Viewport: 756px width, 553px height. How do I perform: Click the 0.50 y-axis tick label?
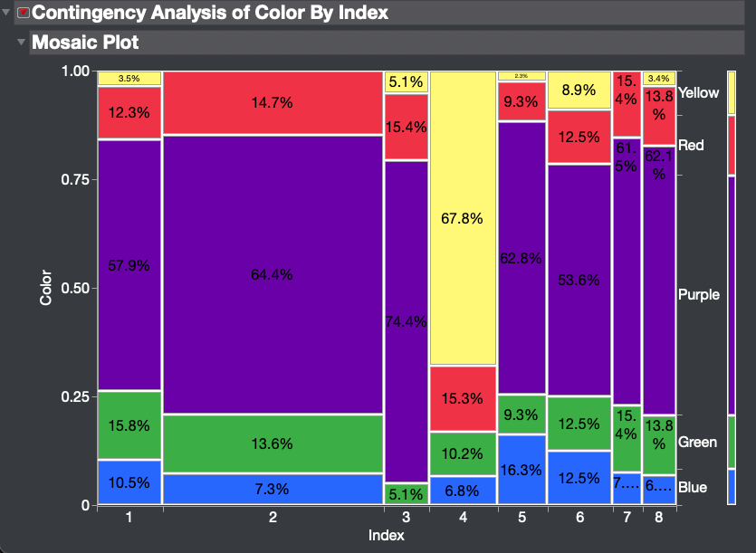[x=76, y=289]
